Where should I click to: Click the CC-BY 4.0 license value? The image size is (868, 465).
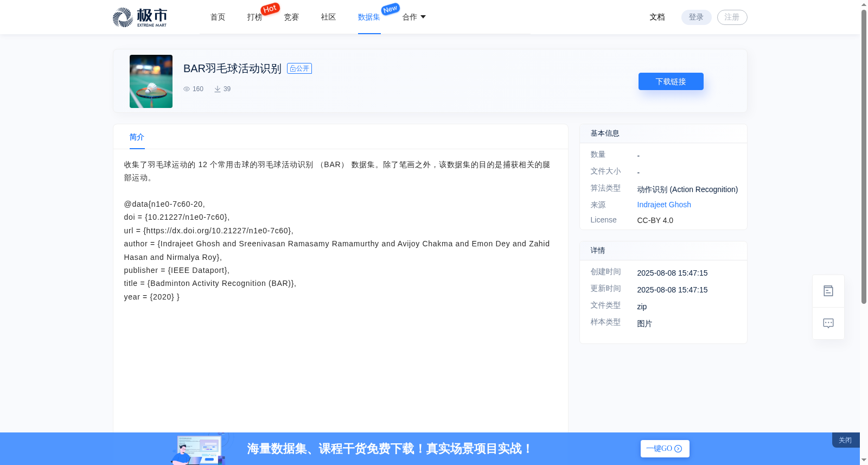tap(655, 220)
